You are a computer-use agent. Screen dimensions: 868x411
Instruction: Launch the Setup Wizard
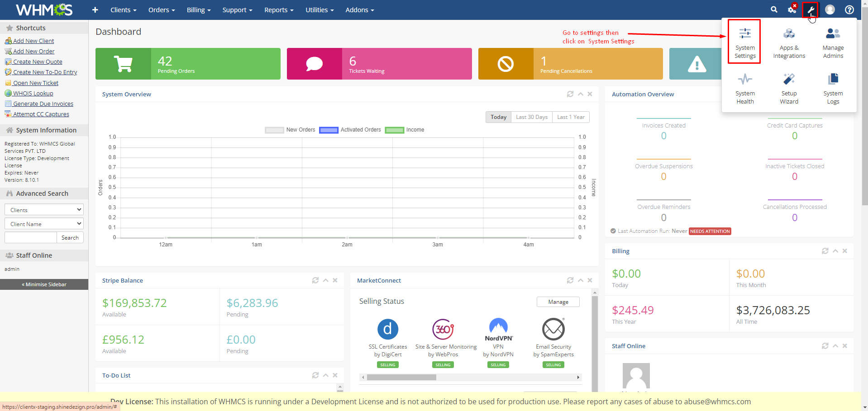point(789,89)
